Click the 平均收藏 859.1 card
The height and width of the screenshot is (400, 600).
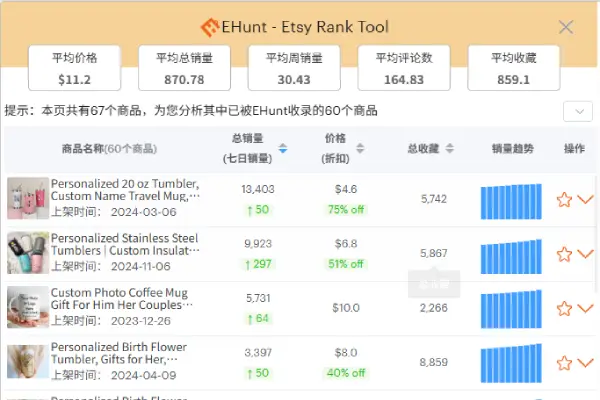coord(514,68)
